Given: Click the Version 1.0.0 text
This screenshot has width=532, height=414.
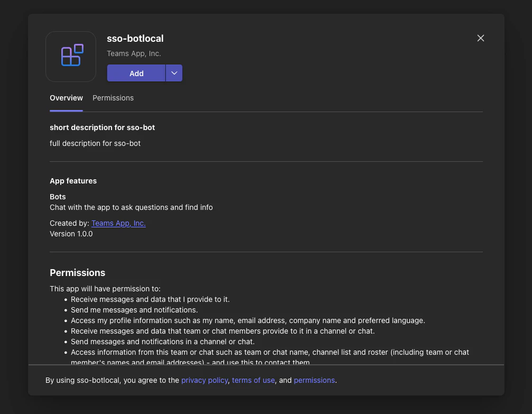Looking at the screenshot, I should (x=71, y=234).
